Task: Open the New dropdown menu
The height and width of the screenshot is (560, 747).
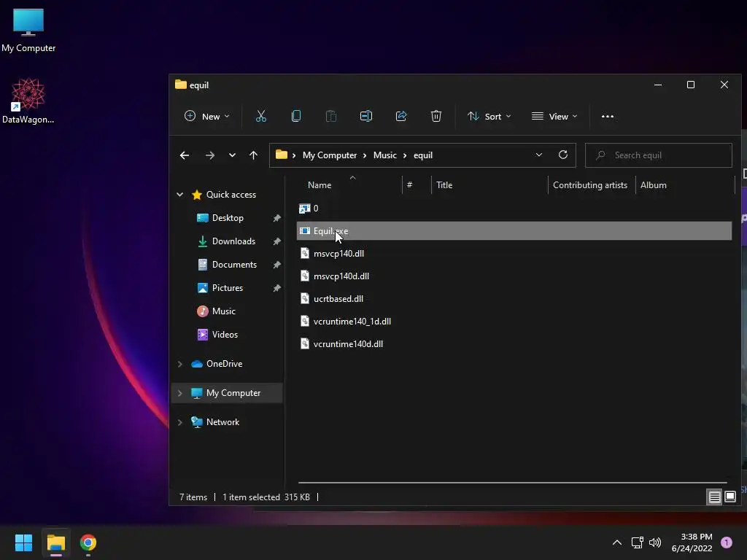Action: coord(207,116)
